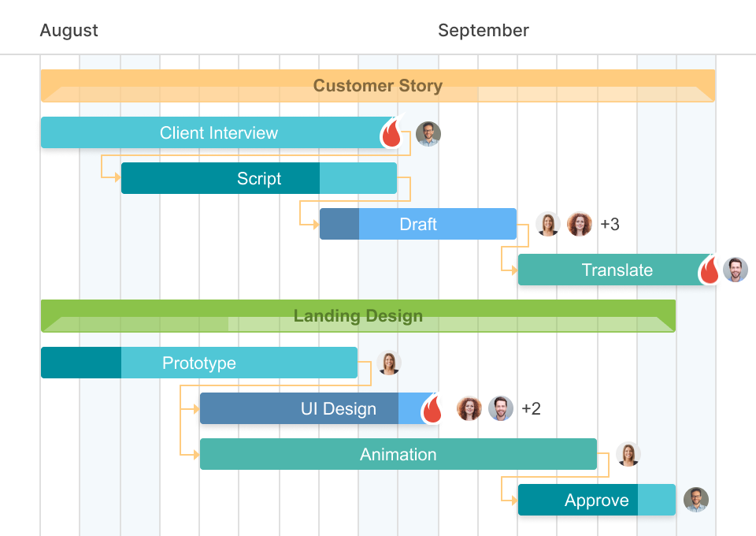Collapse the Landing Design group bar
The width and height of the screenshot is (756, 536).
(x=358, y=315)
